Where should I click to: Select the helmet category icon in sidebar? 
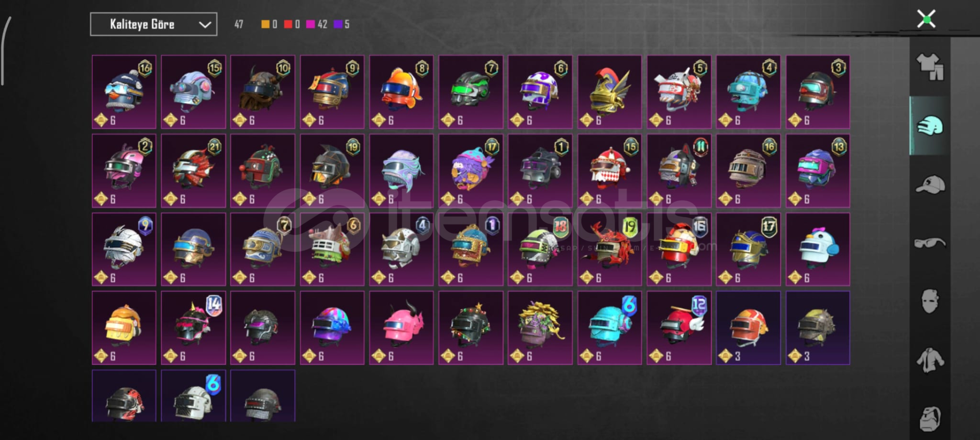(x=930, y=126)
